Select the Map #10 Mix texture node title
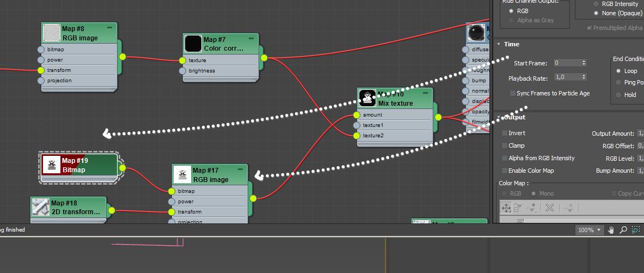Screen dimensions: 644x273 click(395, 99)
